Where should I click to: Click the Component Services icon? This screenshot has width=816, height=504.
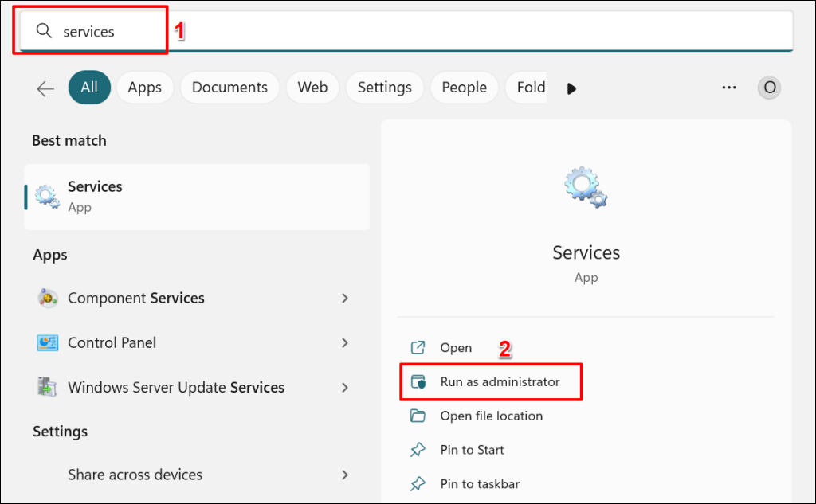point(47,298)
